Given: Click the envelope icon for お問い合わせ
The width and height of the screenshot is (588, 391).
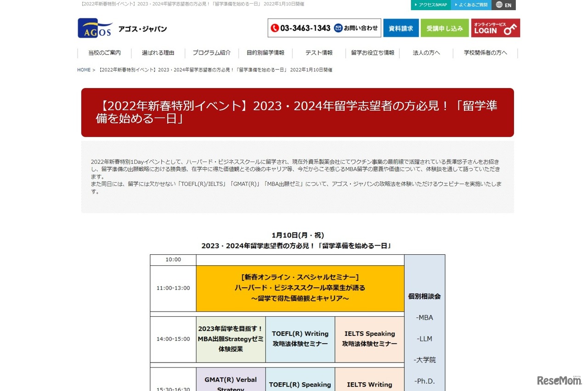Looking at the screenshot, I should pos(339,28).
